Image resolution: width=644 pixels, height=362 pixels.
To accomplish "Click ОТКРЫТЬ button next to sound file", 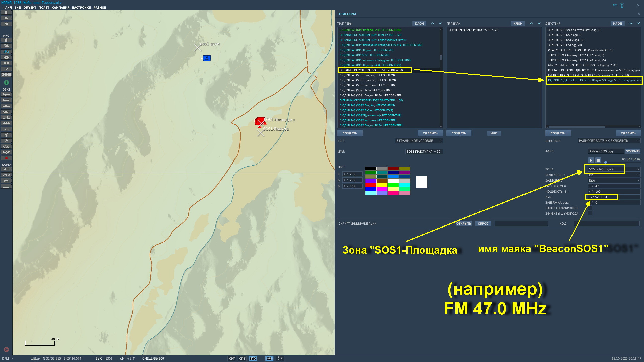I will (633, 151).
